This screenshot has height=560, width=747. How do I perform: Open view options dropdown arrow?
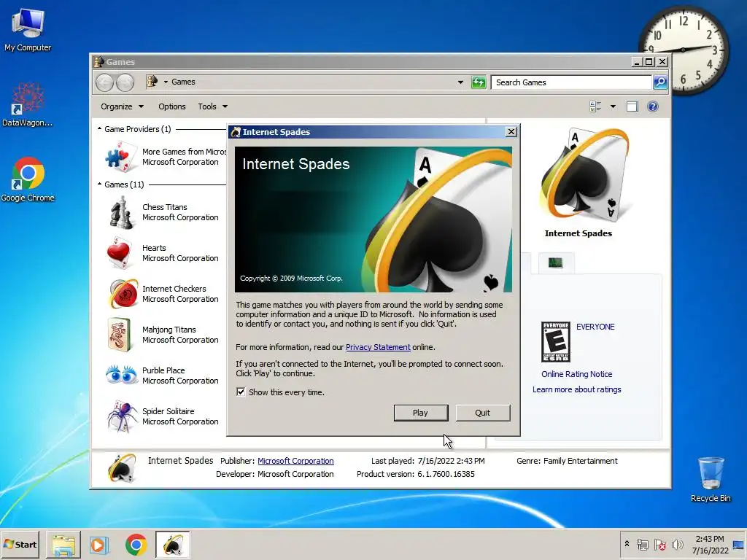click(x=613, y=106)
